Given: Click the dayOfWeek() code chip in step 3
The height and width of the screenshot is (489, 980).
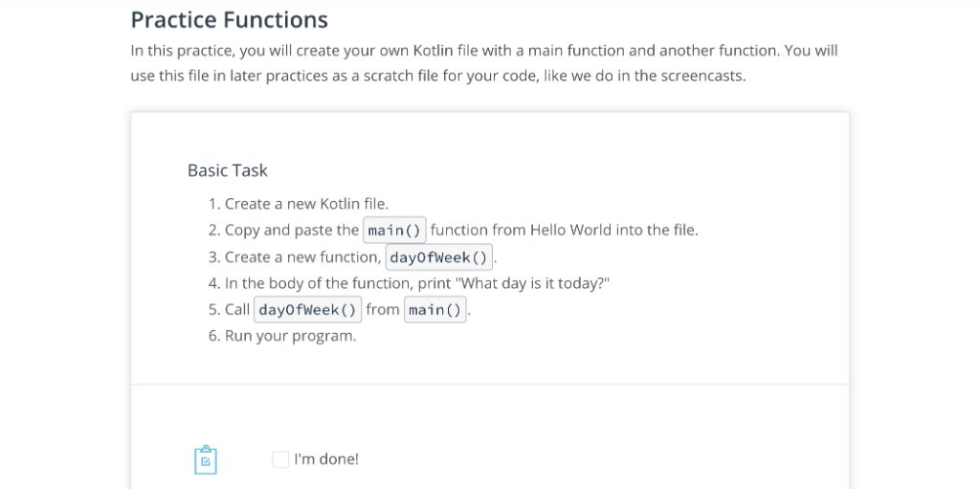Looking at the screenshot, I should (x=439, y=257).
